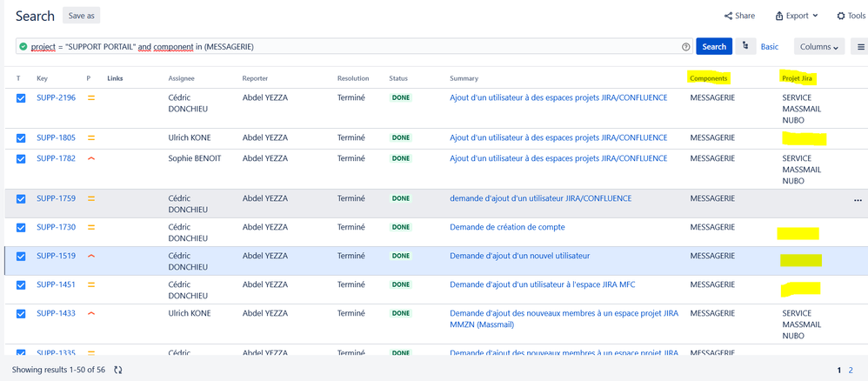
Task: Toggle the checkbox for SUPP-1451
Action: coord(21,285)
